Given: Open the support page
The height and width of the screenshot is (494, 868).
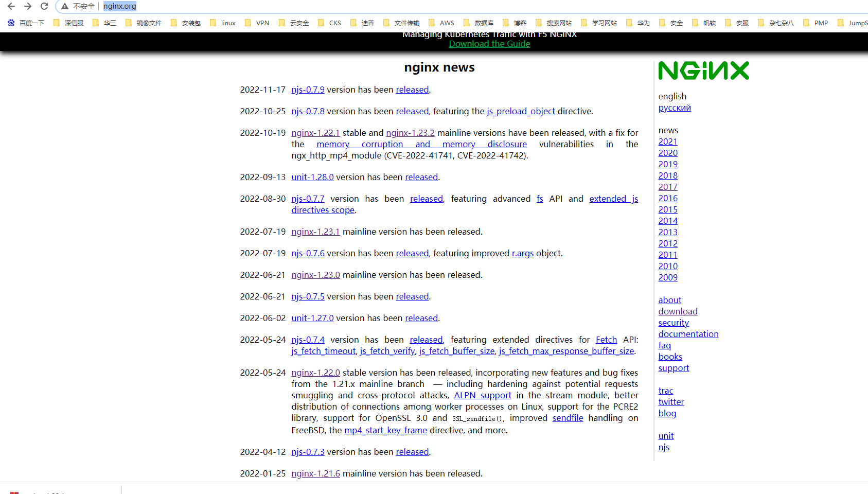Looking at the screenshot, I should pos(674,368).
